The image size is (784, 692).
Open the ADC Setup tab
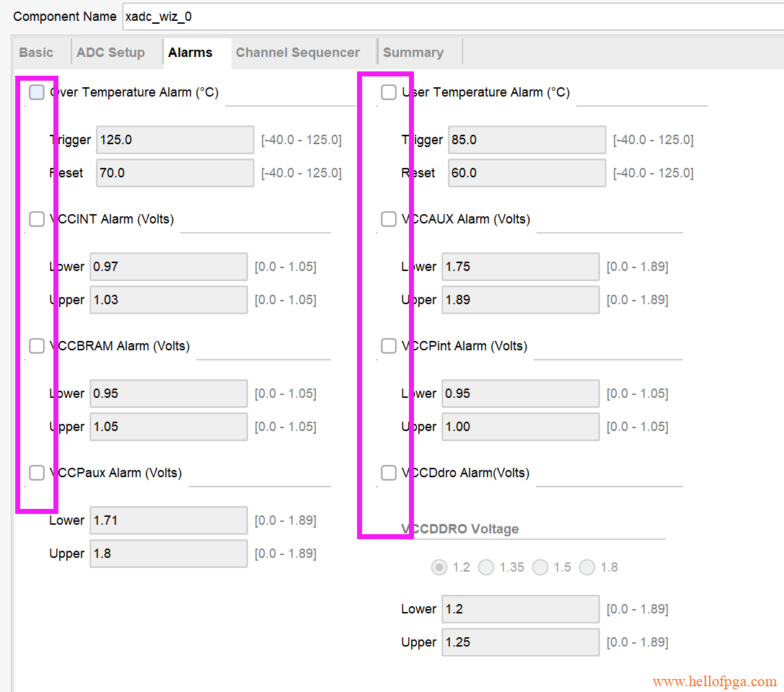coord(110,53)
